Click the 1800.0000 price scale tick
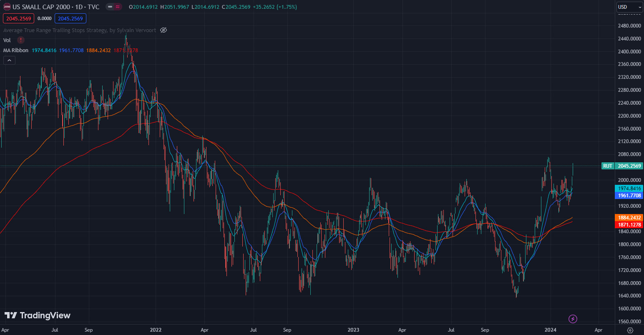The height and width of the screenshot is (335, 644). click(629, 244)
